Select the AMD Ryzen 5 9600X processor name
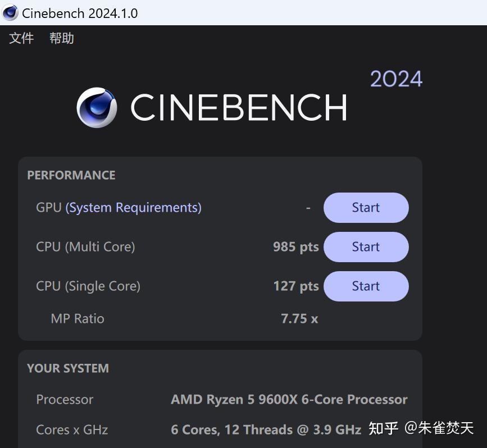487x448 pixels. click(289, 399)
